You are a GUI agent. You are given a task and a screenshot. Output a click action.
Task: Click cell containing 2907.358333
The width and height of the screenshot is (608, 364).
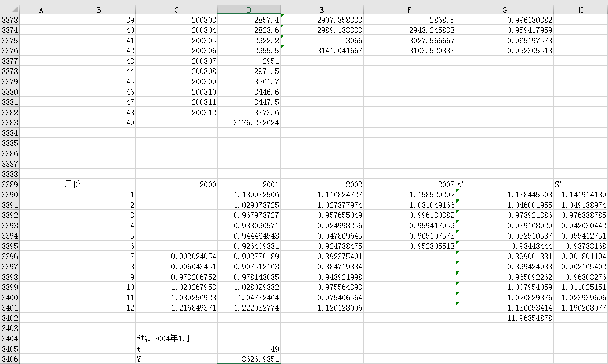[322, 20]
